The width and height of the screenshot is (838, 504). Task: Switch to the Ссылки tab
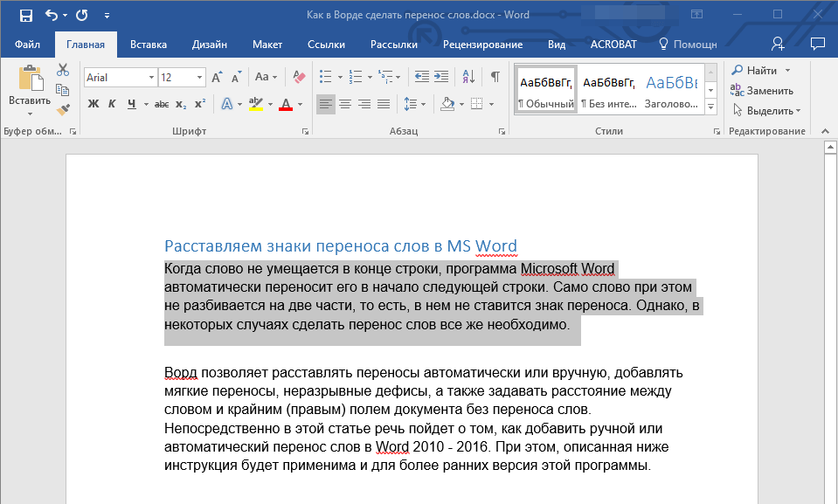coord(326,45)
